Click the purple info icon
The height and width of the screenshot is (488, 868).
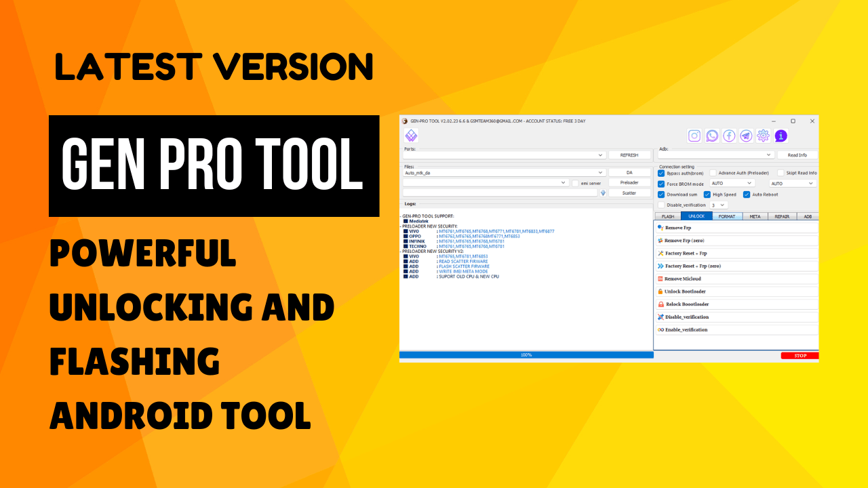781,136
